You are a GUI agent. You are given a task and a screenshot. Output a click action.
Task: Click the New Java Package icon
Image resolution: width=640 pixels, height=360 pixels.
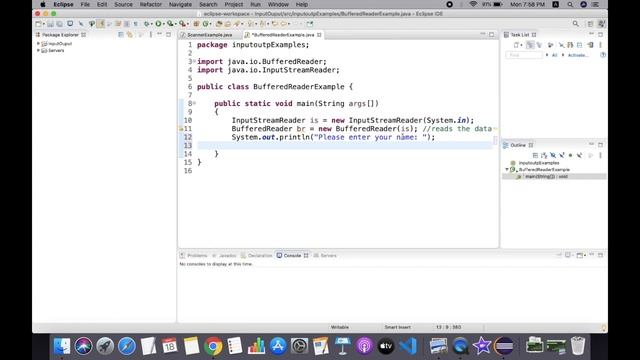point(196,24)
